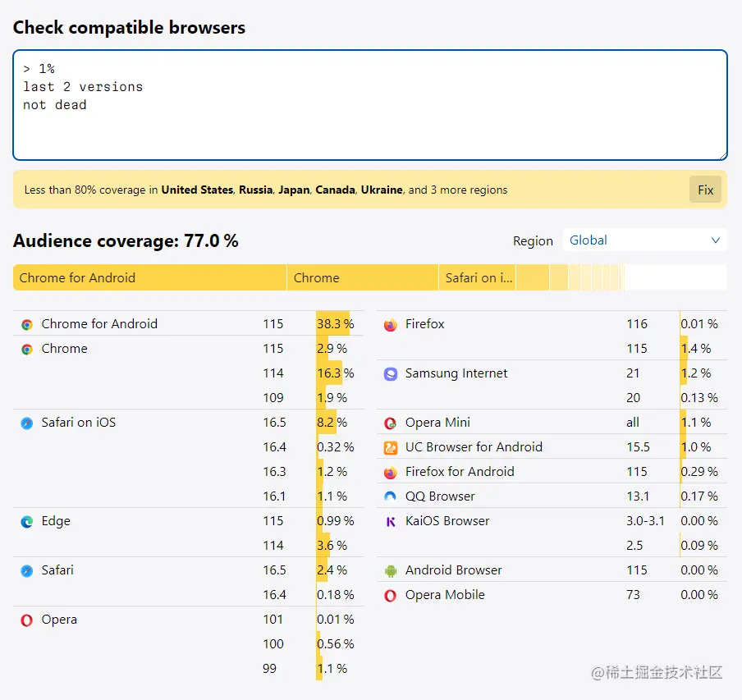Click the QQ Browser icon
742x700 pixels.
click(391, 496)
